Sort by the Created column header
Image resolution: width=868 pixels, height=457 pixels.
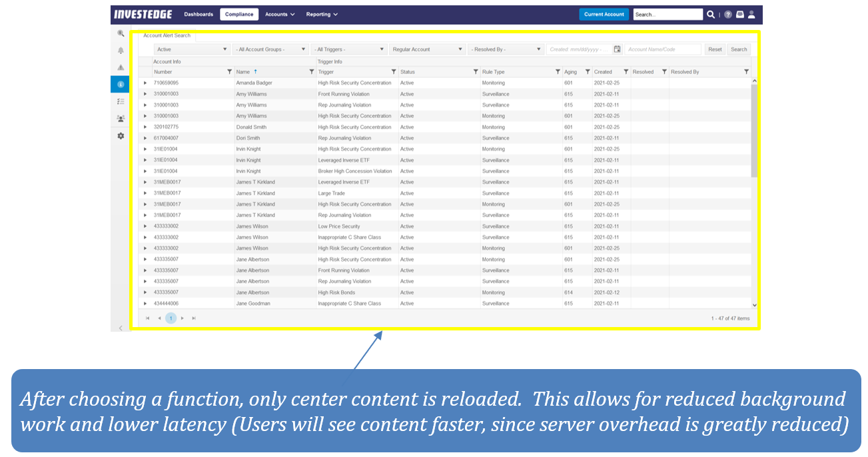point(603,72)
